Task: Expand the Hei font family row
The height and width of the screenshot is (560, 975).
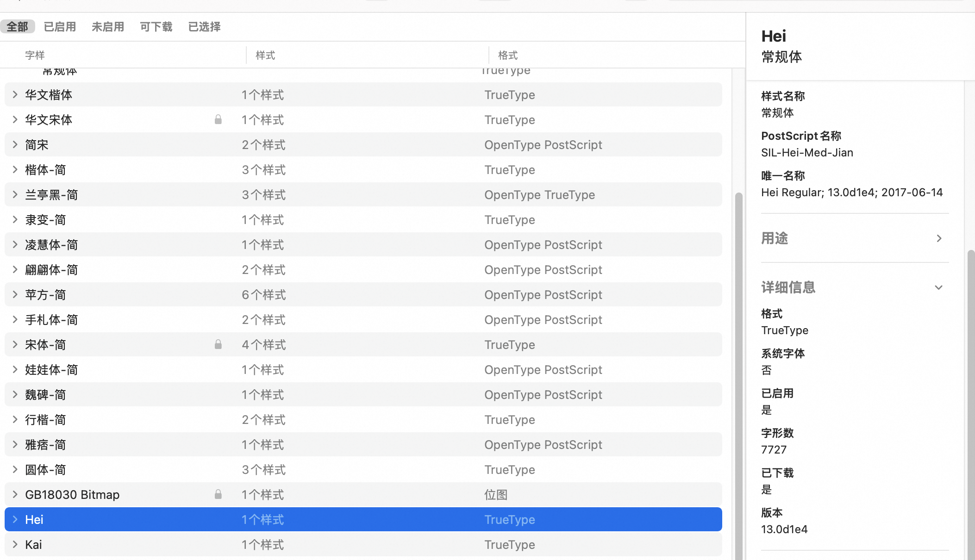Action: point(15,519)
